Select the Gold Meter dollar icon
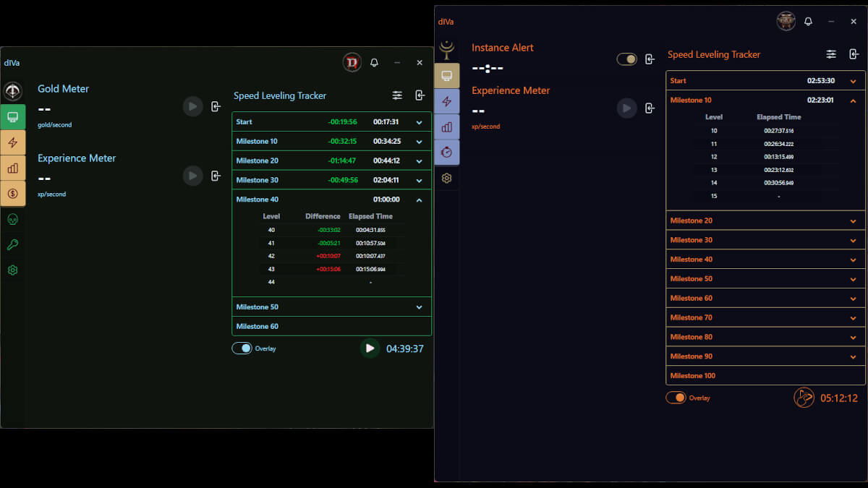The height and width of the screenshot is (488, 868). 13,193
